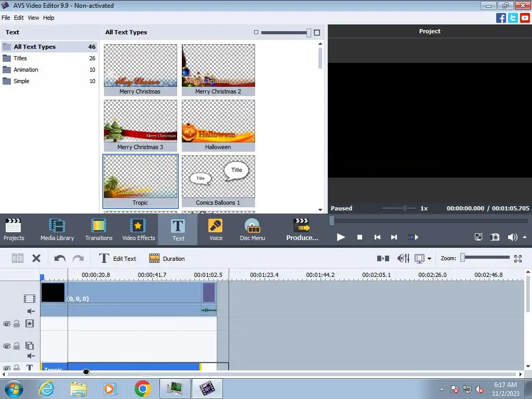The image size is (532, 399).
Task: Click the preview seek bar handle
Action: (331, 220)
